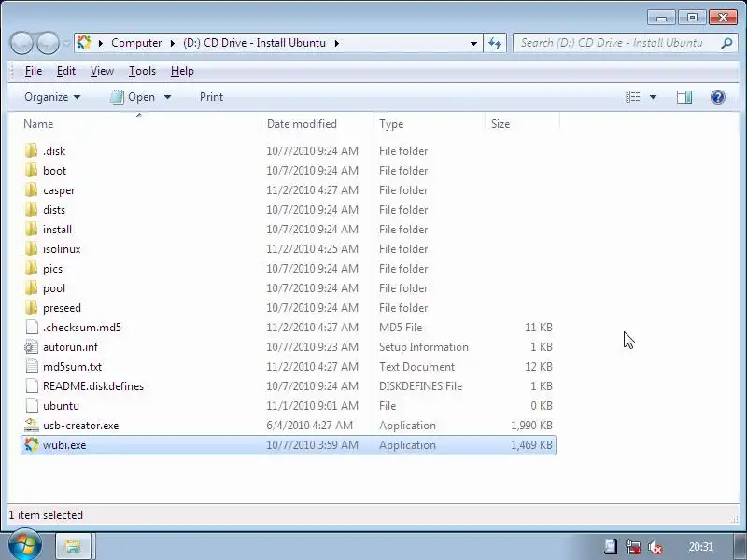Screen dimensions: 747x560
Task: Go forward with the Forward button
Action: tap(49, 43)
